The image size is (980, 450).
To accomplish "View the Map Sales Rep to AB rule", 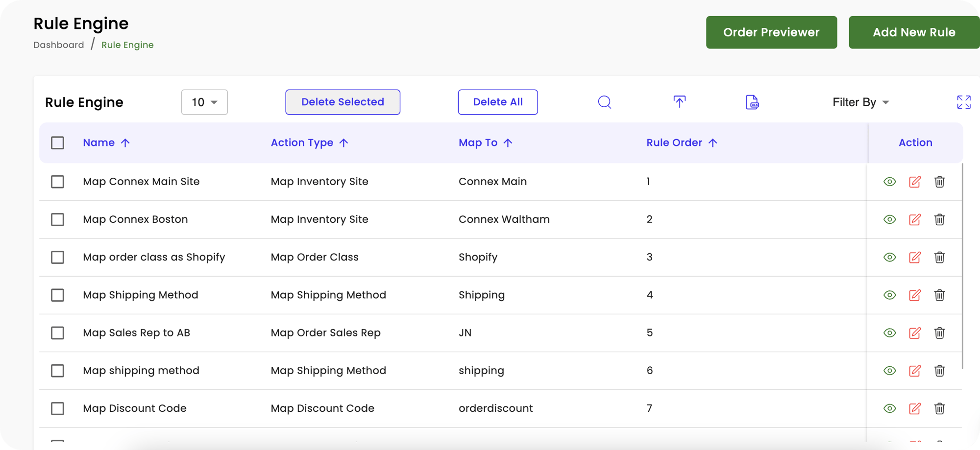I will tap(889, 333).
